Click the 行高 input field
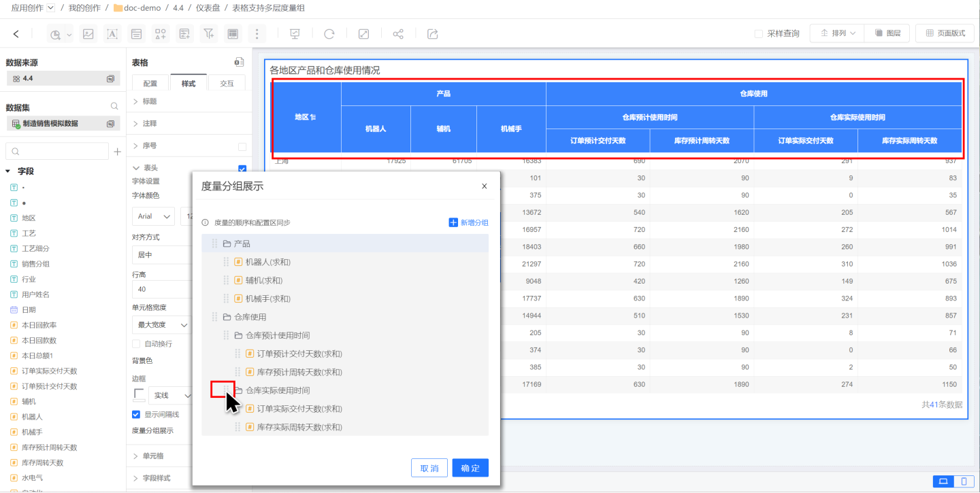The width and height of the screenshot is (980, 493). 161,290
